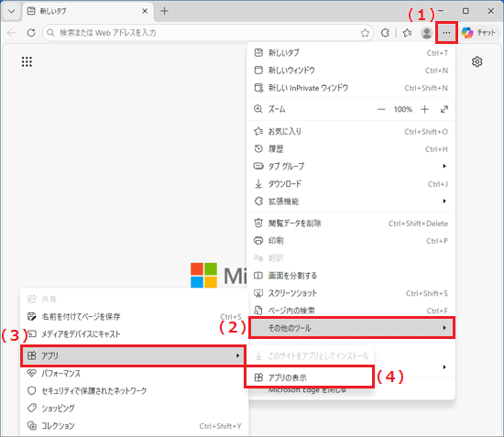The image size is (504, 437).
Task: Select 新しいウィンドウ menu entry
Action: [x=351, y=71]
